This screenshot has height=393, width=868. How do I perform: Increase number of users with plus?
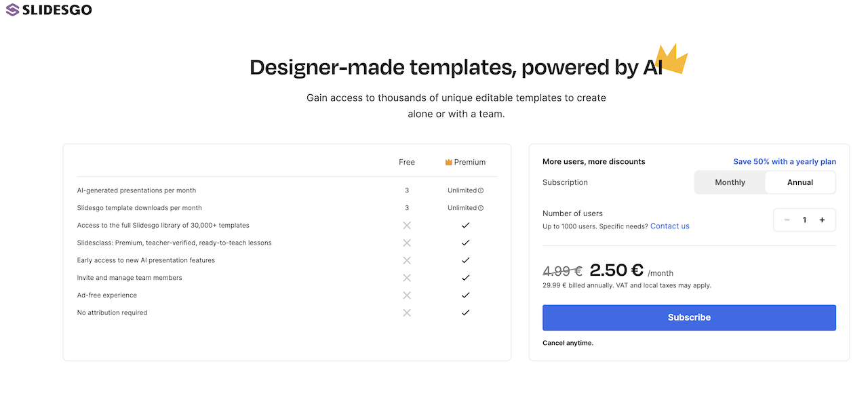822,220
